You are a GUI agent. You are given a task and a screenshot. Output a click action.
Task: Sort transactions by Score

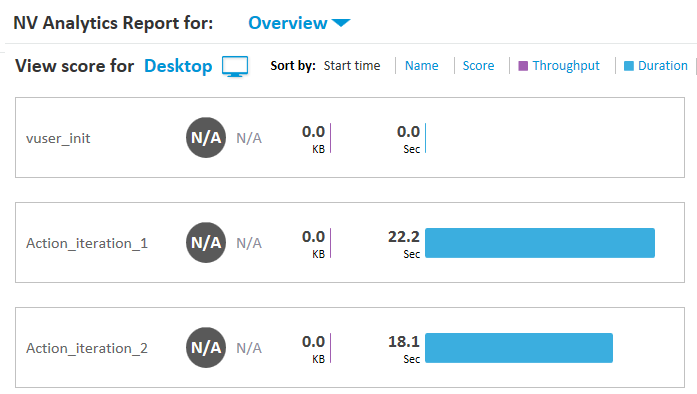point(478,66)
